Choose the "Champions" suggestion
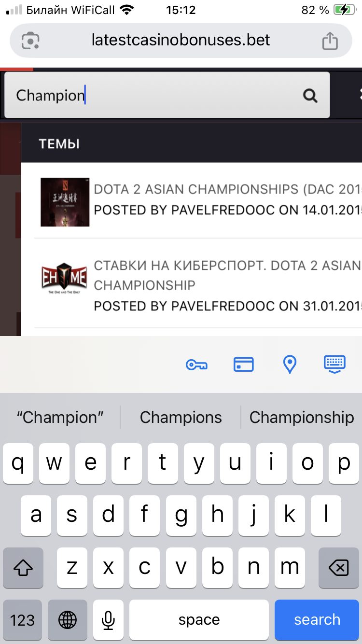Screen dimensions: 362x644 point(181,417)
